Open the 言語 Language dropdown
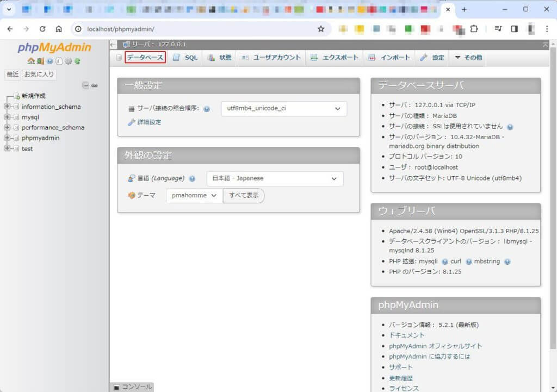Image resolution: width=557 pixels, height=392 pixels. tap(275, 178)
